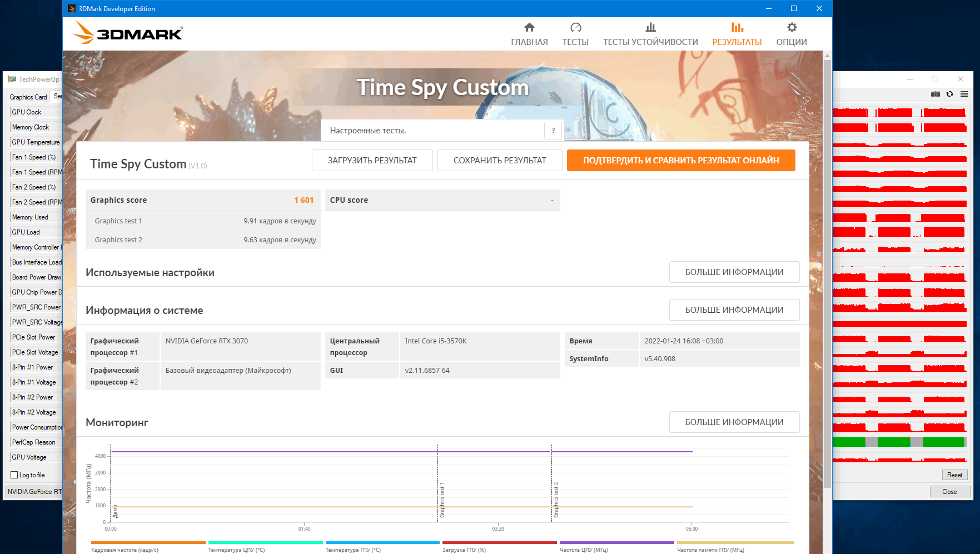Screen dimensions: 980x554
Task: Click the gauge icon above ТЕСТЫ
Action: click(575, 27)
